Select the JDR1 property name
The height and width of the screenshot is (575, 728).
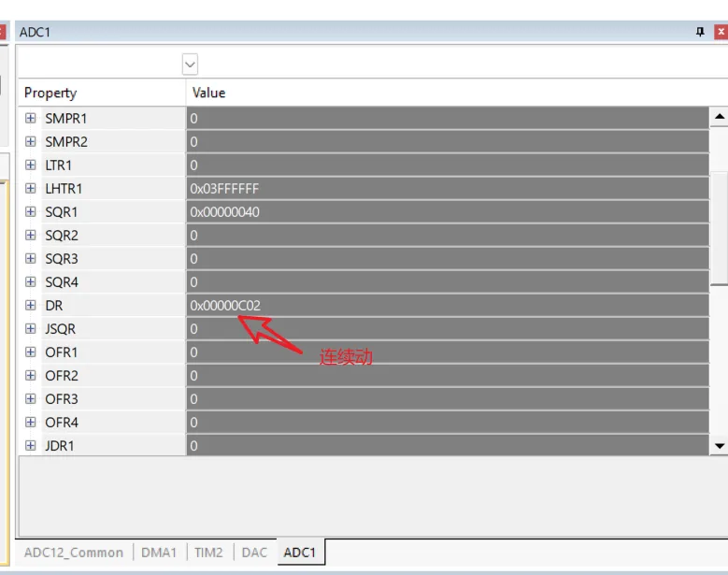pyautogui.click(x=60, y=445)
